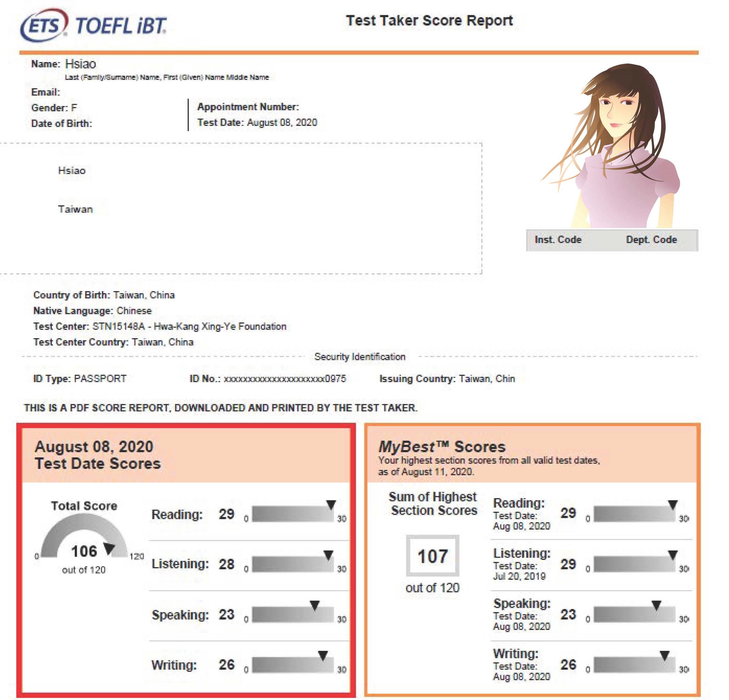Image resolution: width=729 pixels, height=700 pixels.
Task: Click the 'Test Taker Score Report' title
Action: click(x=429, y=20)
